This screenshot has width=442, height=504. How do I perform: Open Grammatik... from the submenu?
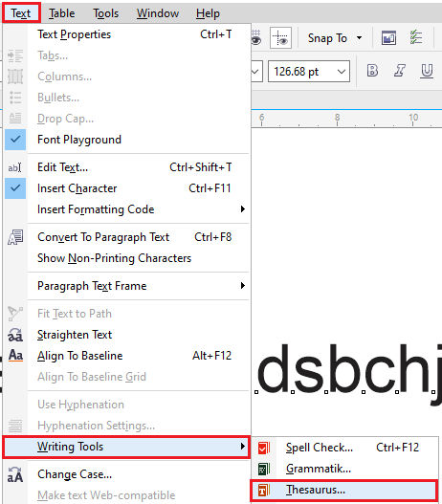click(344, 469)
